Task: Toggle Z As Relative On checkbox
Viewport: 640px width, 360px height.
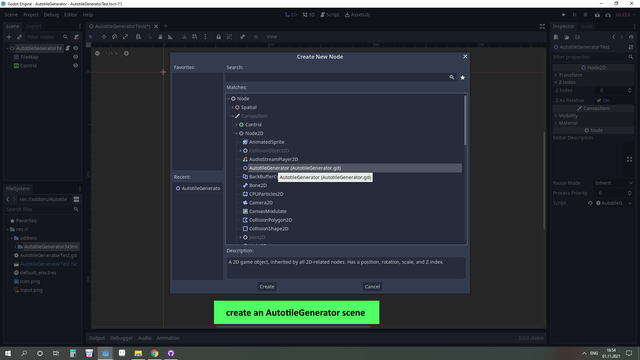Action: click(x=599, y=100)
